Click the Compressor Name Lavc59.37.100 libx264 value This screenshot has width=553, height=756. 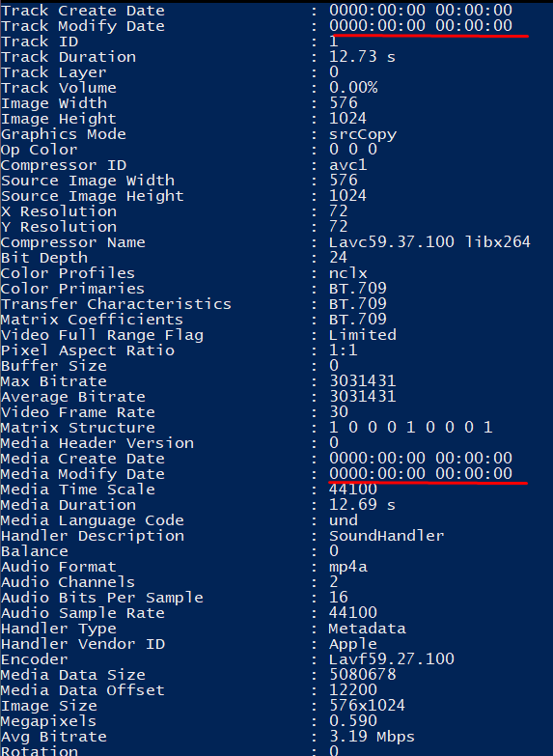click(429, 242)
